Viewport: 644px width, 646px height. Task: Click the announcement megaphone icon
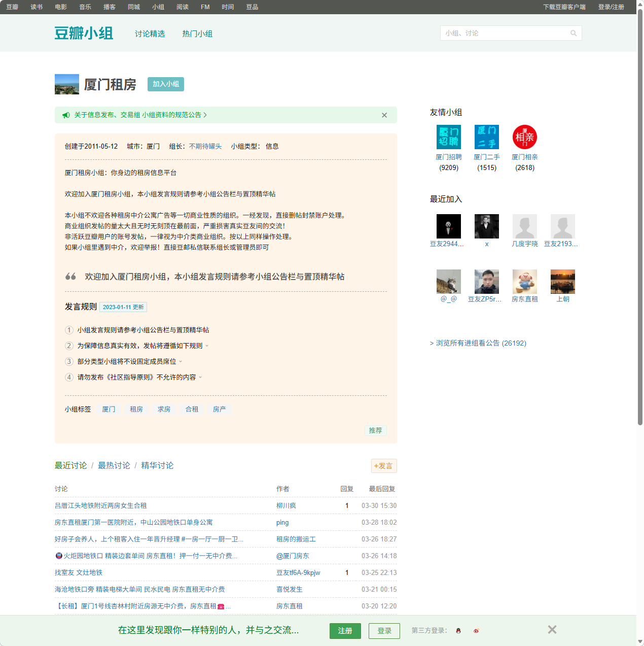point(66,115)
